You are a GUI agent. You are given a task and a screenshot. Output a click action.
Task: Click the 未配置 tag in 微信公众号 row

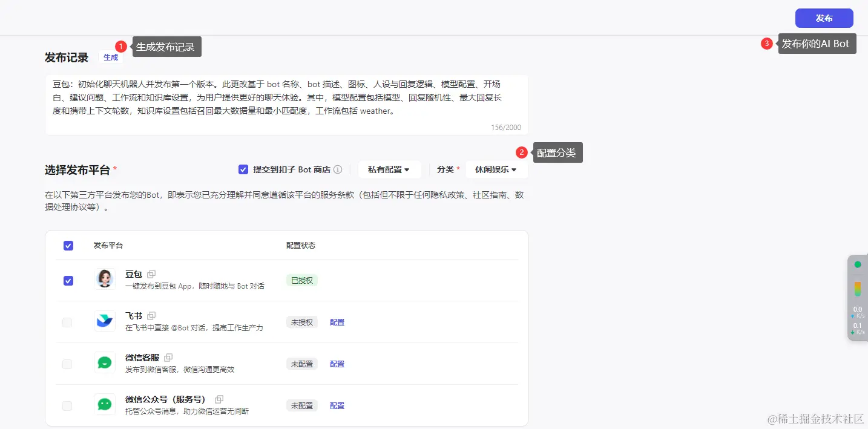(x=302, y=405)
